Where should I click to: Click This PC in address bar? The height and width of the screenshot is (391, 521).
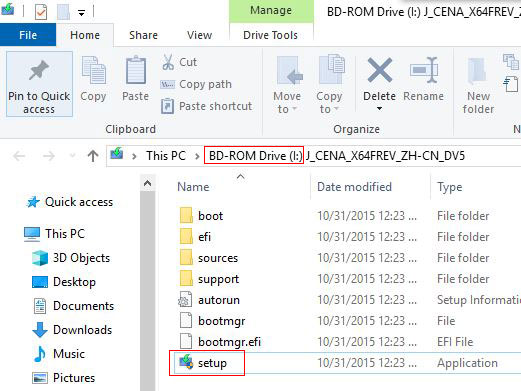click(x=166, y=156)
